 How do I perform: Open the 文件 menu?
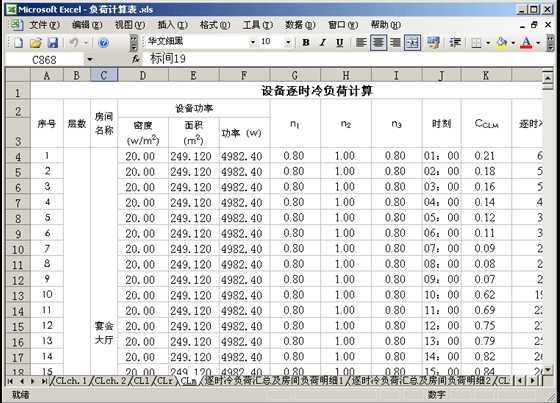(x=44, y=25)
